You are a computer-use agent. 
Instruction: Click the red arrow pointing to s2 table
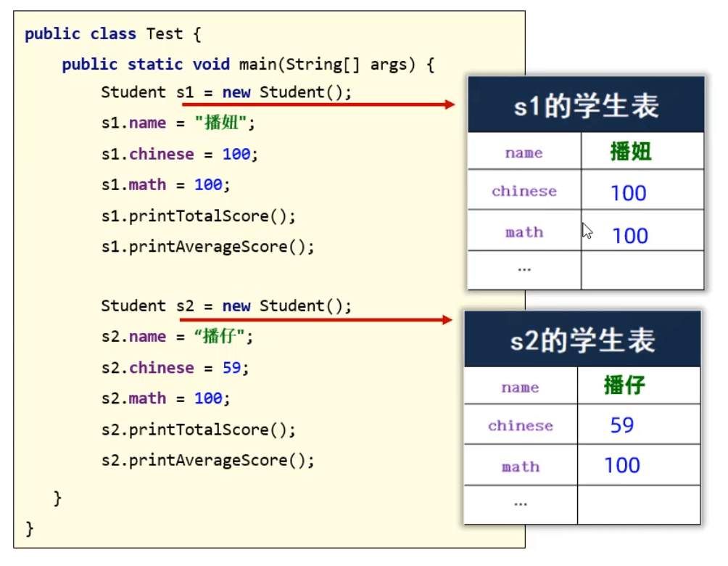(316, 320)
